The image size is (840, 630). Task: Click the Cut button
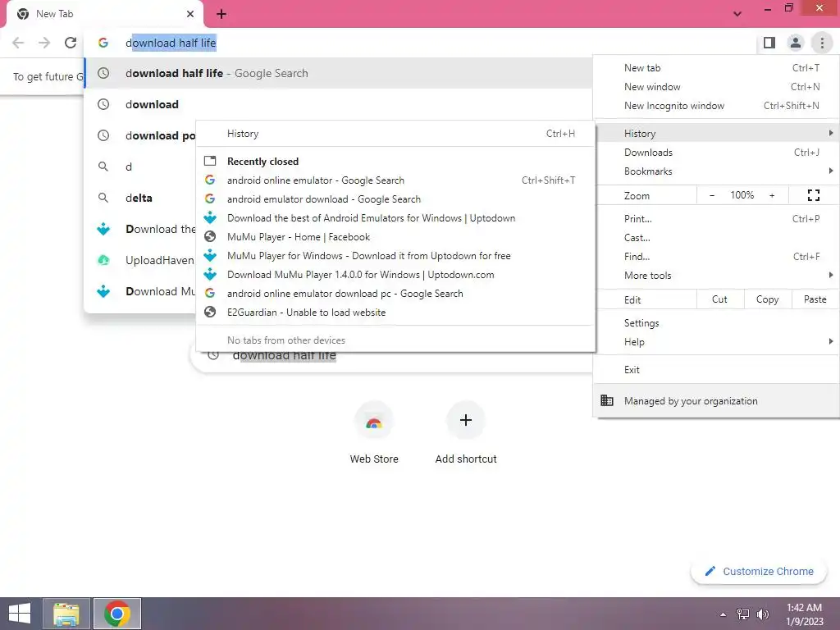(x=720, y=299)
